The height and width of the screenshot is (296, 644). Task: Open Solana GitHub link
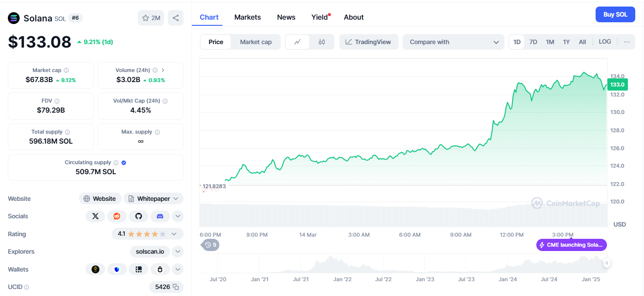tap(139, 216)
